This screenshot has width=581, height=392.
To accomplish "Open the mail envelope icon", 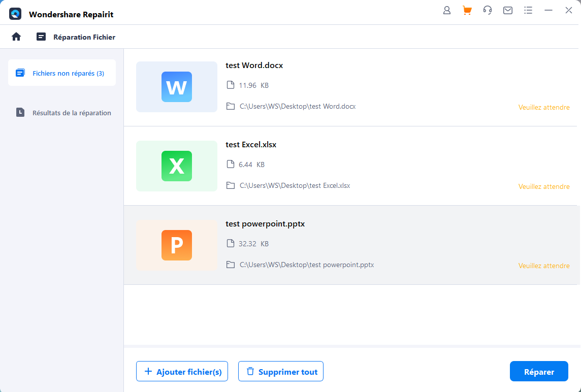I will 508,10.
